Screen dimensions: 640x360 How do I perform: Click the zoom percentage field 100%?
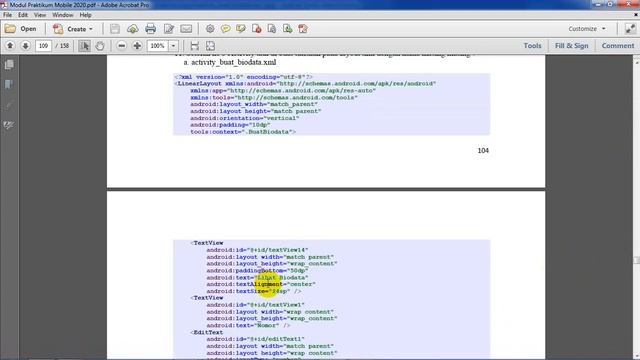(x=158, y=46)
